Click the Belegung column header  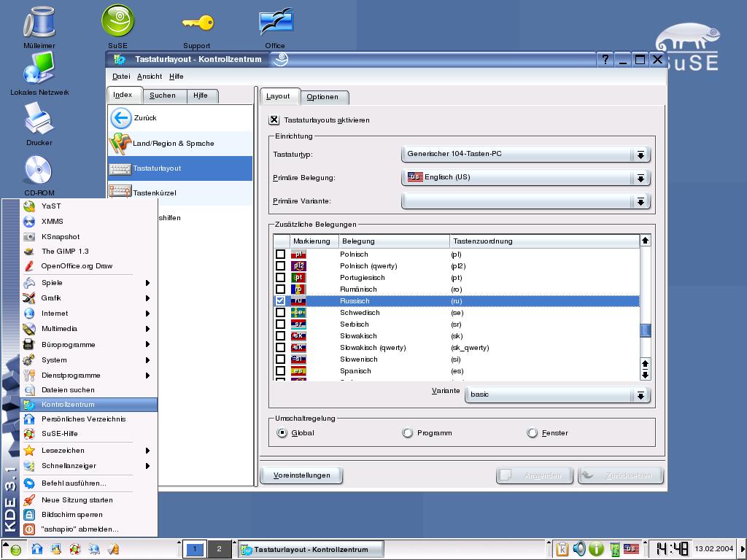[x=394, y=241]
